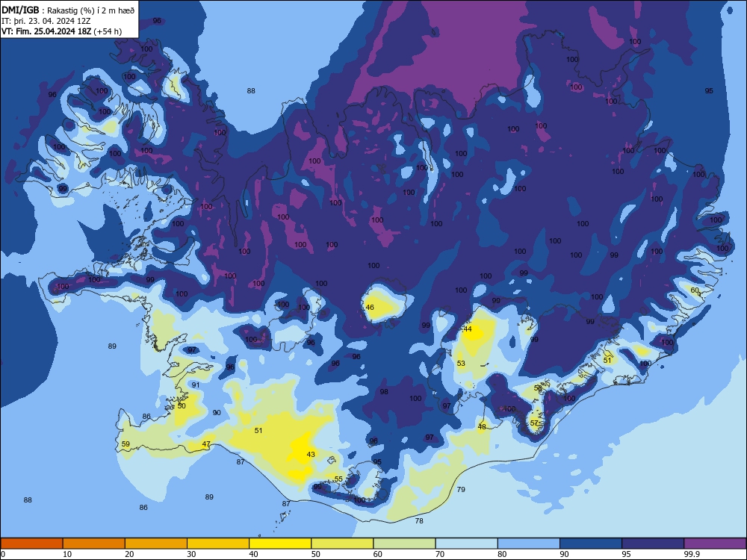Click the map value '91'
This screenshot has height=560, width=747.
tap(196, 385)
